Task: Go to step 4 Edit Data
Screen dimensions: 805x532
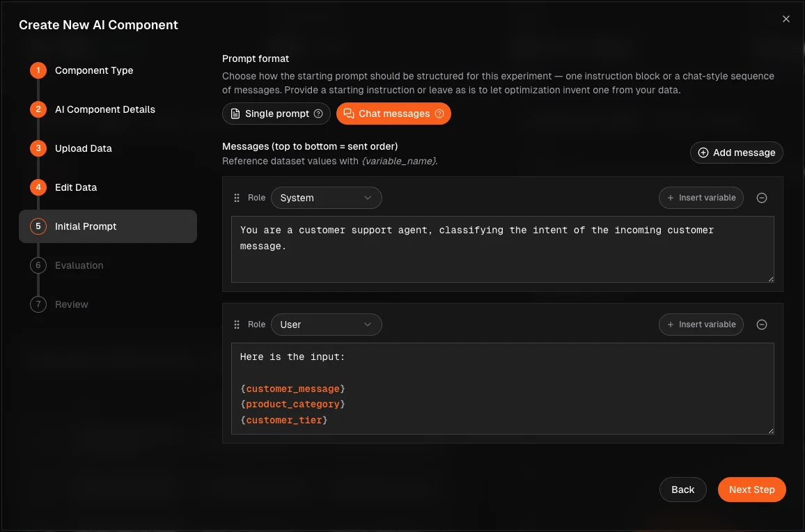Action: coord(63,187)
